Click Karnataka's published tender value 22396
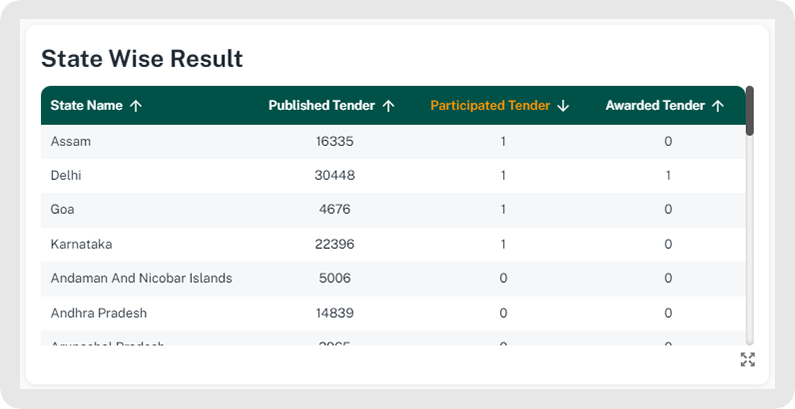 tap(334, 244)
